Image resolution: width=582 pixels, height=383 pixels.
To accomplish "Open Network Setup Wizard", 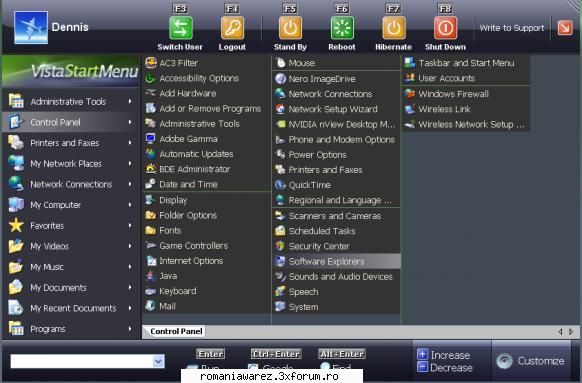I will tap(337, 109).
